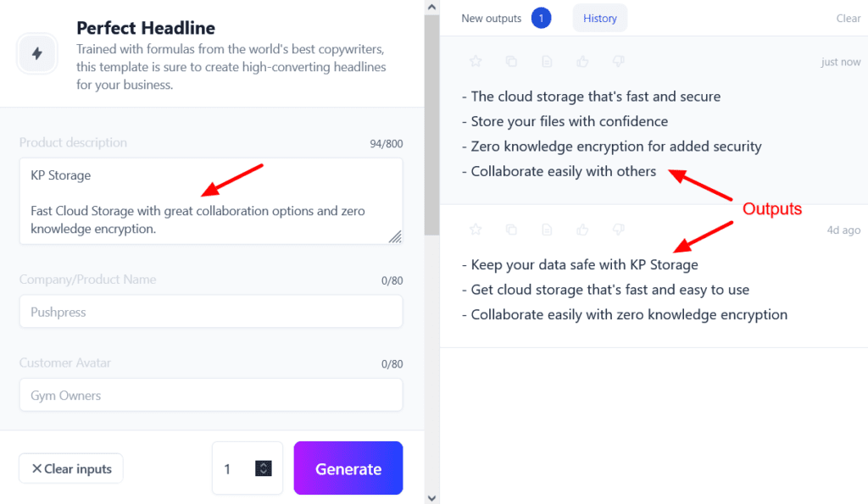Click the Customer Avatar input field
868x504 pixels.
pos(210,395)
